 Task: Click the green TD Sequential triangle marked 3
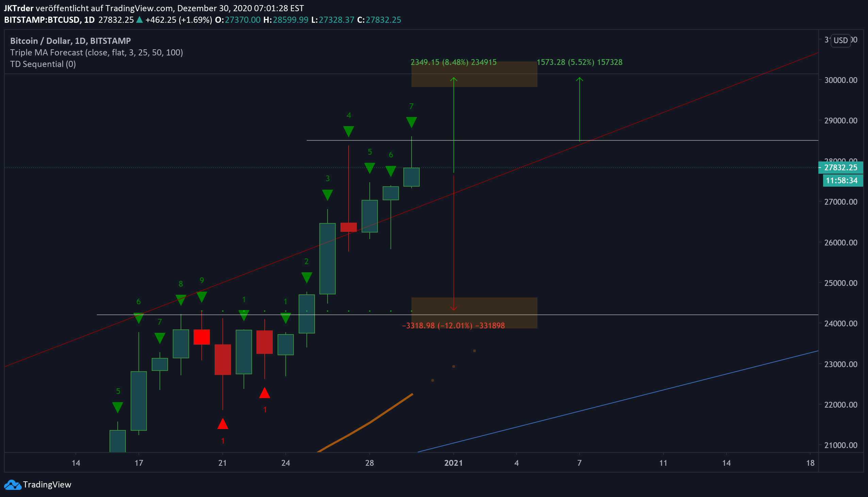327,195
